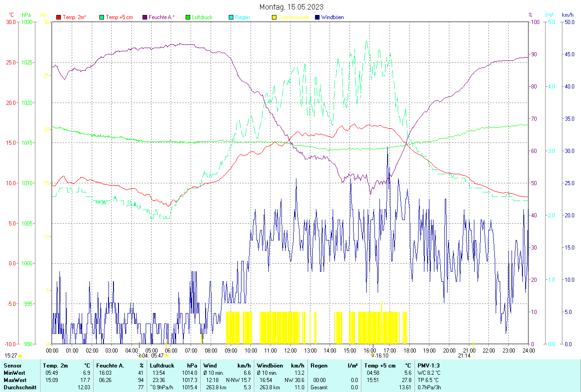581x392 pixels.
Task: Click the 24:00 time axis label
Action: pyautogui.click(x=528, y=350)
